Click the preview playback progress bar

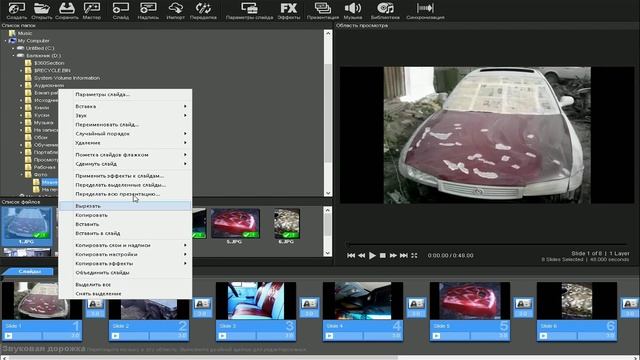[x=487, y=244]
